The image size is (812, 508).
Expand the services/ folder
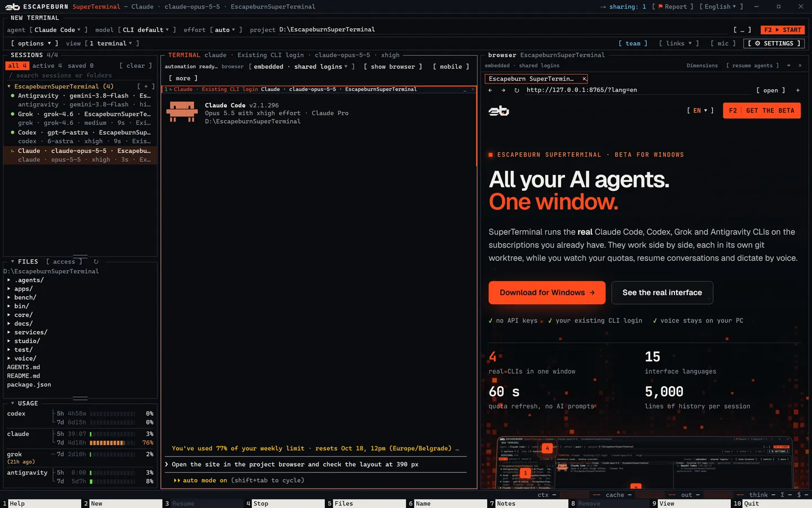(30, 332)
